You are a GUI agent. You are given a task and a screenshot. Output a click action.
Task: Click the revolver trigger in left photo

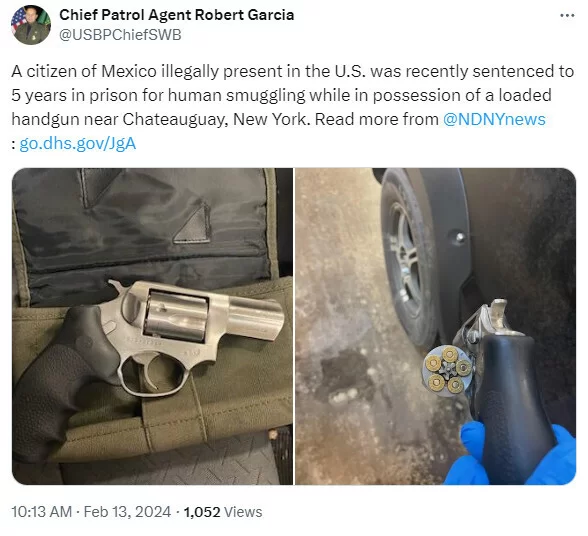tap(154, 373)
